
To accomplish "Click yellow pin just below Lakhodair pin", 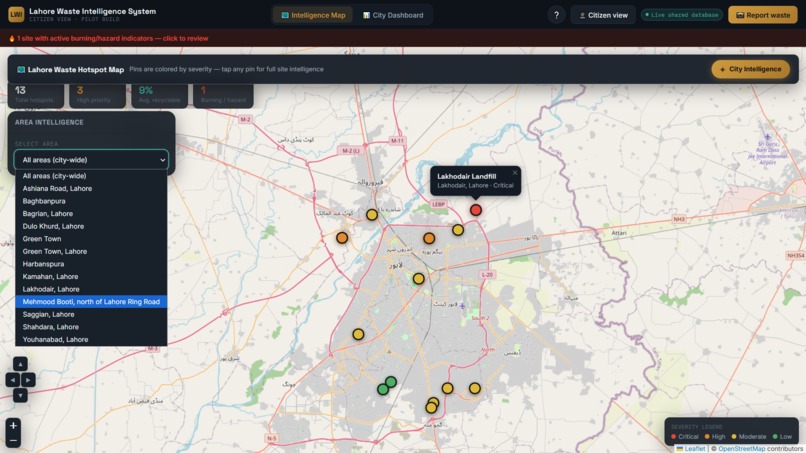I will coord(458,230).
